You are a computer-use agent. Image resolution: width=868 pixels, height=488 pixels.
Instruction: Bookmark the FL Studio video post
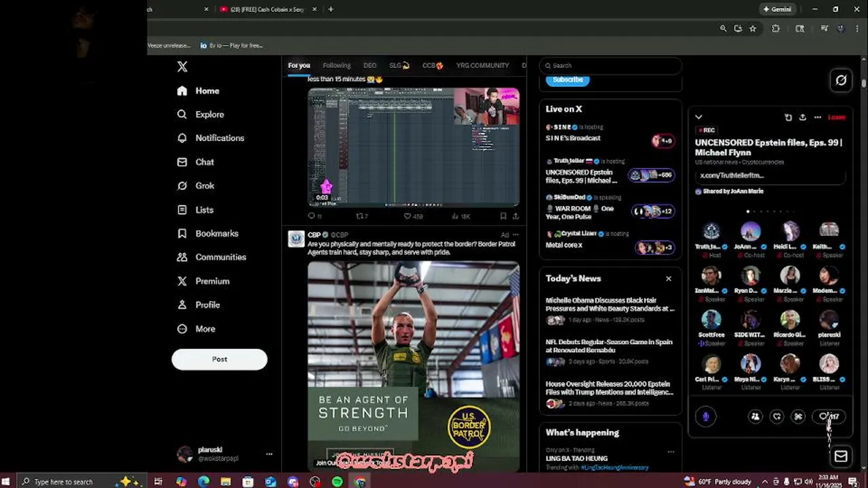pos(503,216)
